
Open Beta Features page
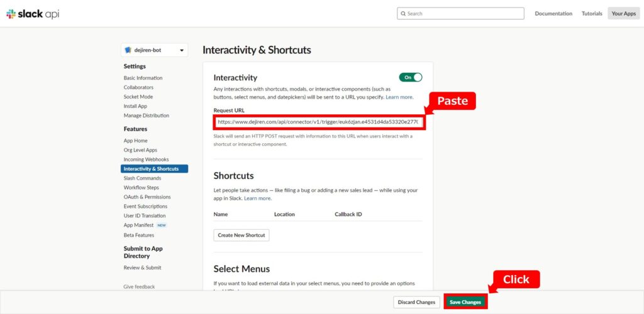[139, 235]
